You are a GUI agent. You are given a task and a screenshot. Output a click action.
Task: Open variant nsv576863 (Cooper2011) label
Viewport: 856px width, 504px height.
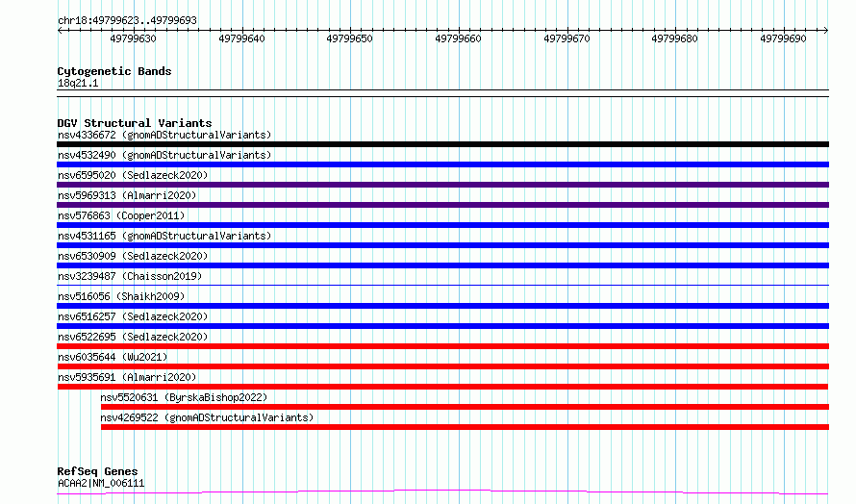point(121,215)
